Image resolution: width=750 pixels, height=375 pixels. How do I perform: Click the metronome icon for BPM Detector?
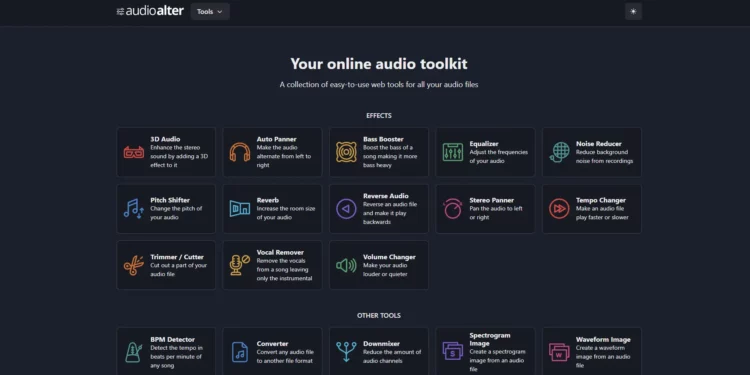click(x=133, y=352)
